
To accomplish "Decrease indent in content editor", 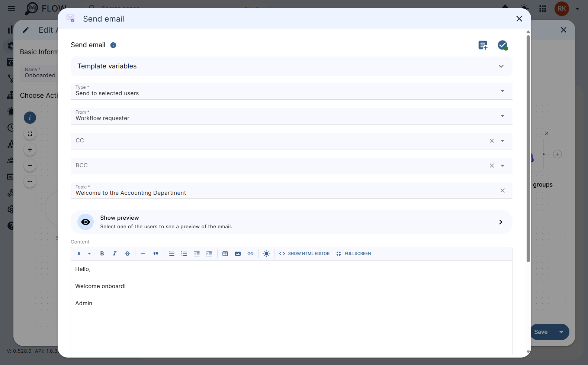I will point(197,254).
